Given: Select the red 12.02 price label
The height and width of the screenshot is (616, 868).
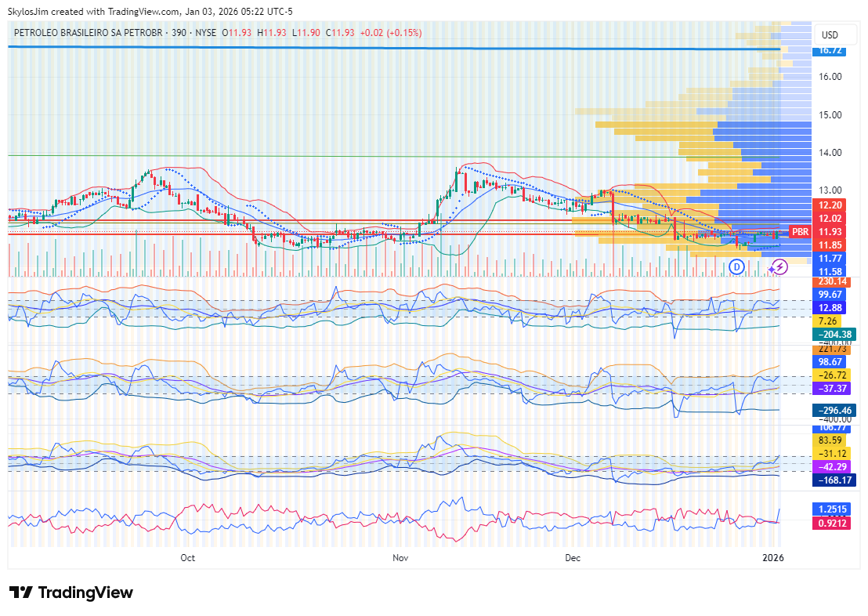Looking at the screenshot, I should (x=830, y=219).
